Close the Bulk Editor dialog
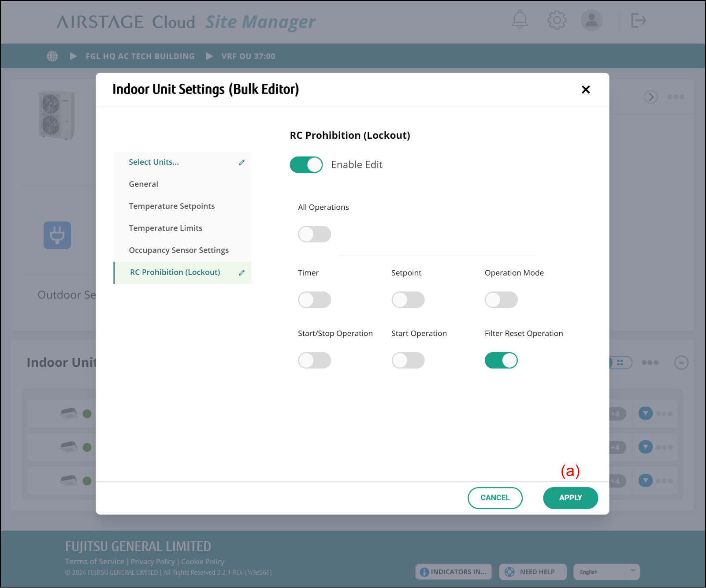This screenshot has height=588, width=706. (585, 89)
